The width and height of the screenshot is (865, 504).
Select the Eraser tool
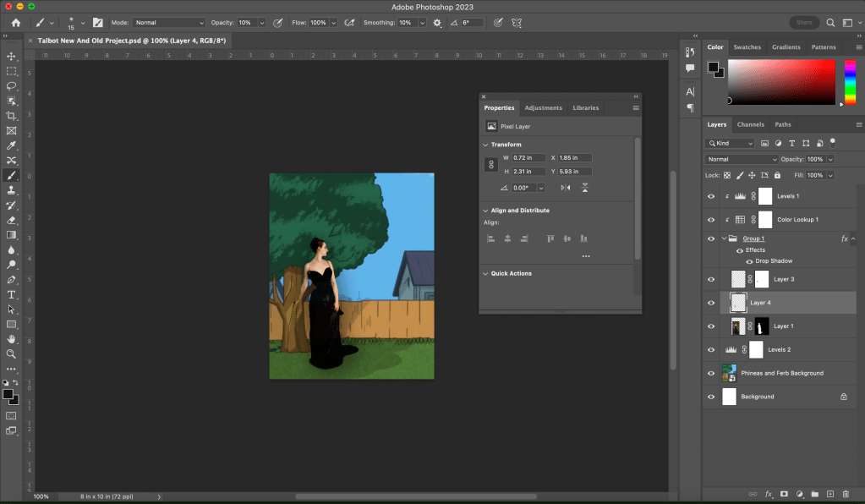click(x=12, y=220)
